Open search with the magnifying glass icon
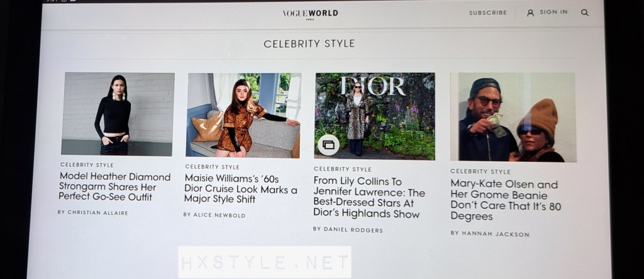 tap(584, 13)
